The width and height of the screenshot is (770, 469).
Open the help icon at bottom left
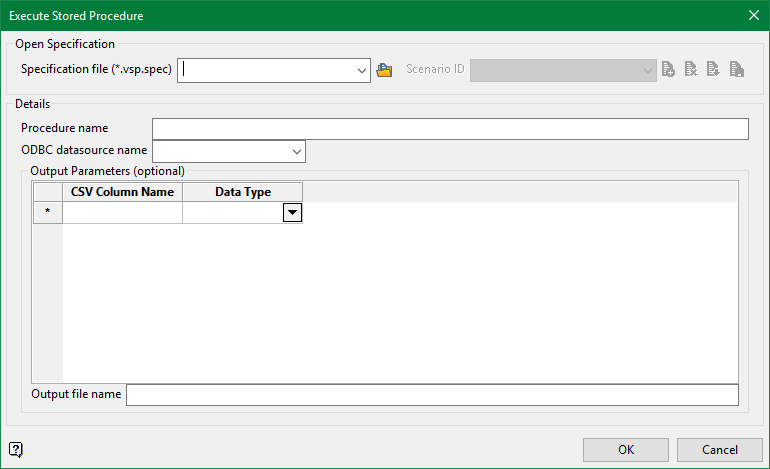[x=16, y=449]
